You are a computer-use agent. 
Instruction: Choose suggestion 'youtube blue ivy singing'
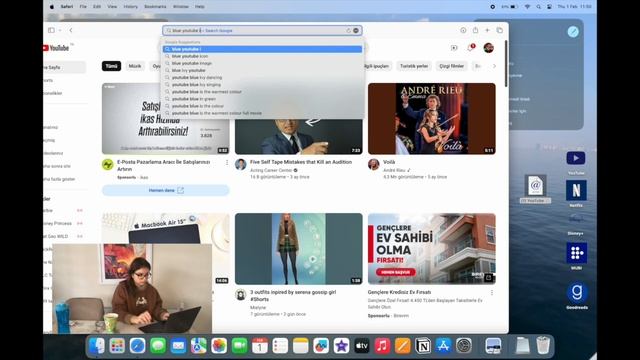262,84
